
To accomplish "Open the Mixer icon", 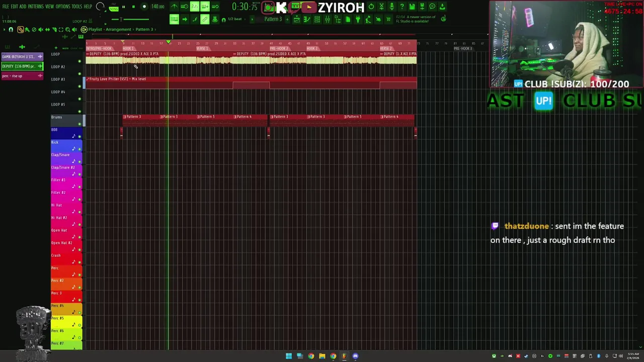I will 328,19.
